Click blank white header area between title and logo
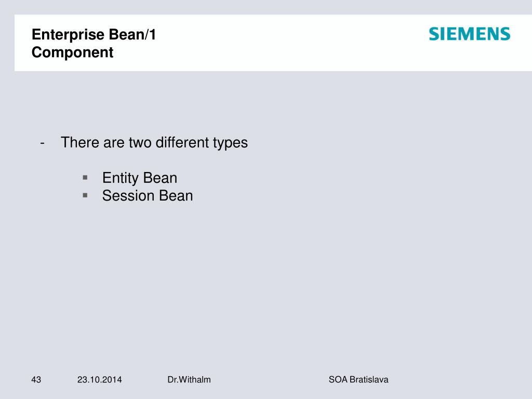 click(x=292, y=43)
